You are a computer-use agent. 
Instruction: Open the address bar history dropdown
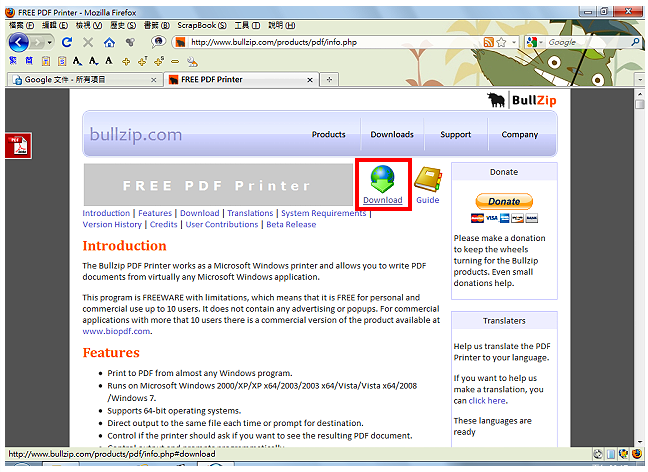[514, 42]
